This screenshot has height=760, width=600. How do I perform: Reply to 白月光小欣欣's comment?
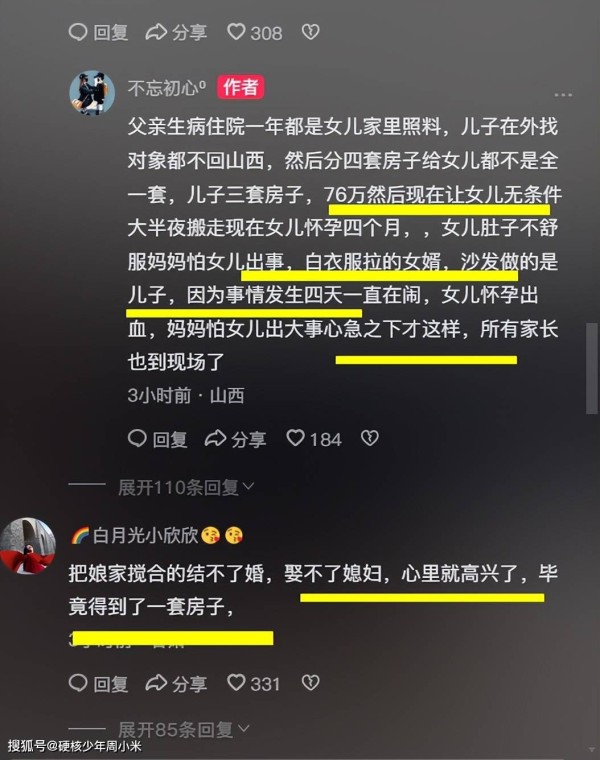click(98, 683)
